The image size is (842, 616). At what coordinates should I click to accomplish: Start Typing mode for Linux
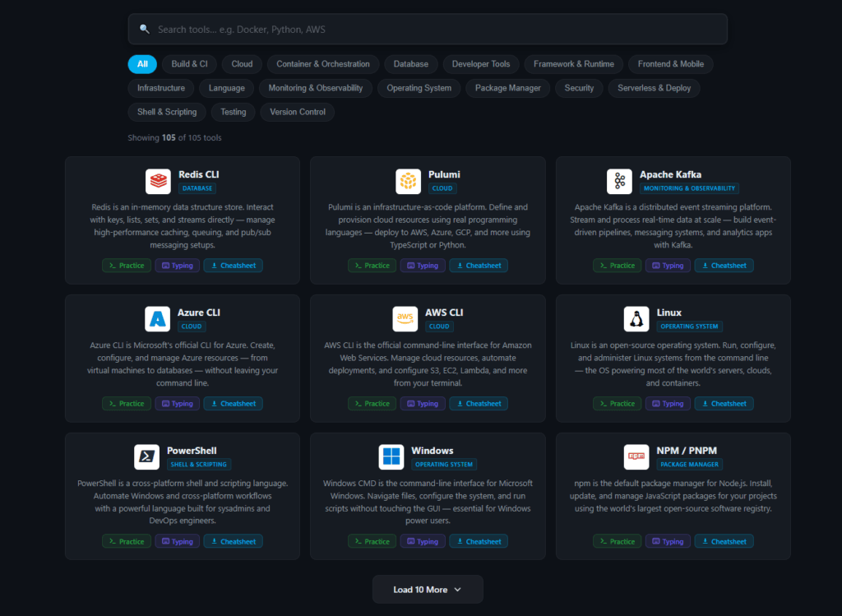click(667, 404)
